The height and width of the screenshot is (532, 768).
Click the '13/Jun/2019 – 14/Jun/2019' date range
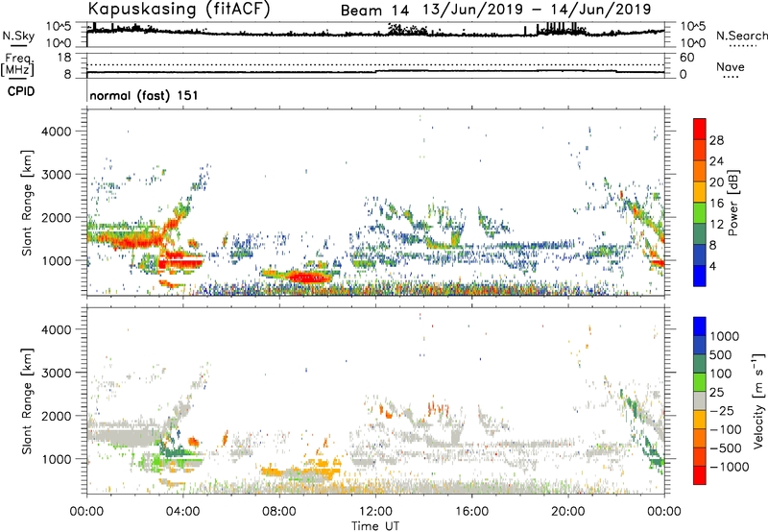(537, 10)
